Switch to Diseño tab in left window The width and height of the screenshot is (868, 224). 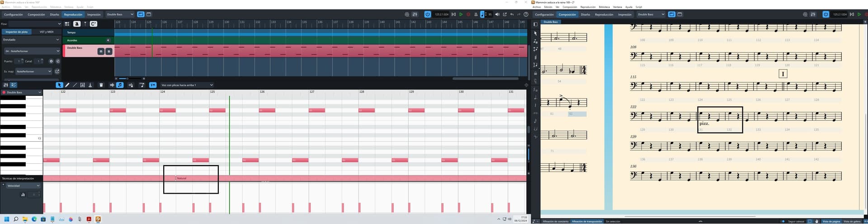[55, 14]
